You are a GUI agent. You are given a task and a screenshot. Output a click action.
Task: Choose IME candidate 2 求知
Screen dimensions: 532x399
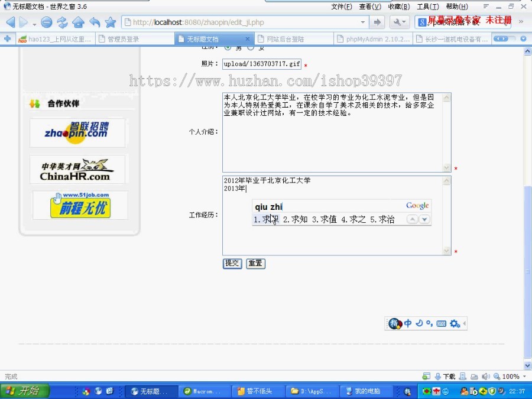point(295,219)
